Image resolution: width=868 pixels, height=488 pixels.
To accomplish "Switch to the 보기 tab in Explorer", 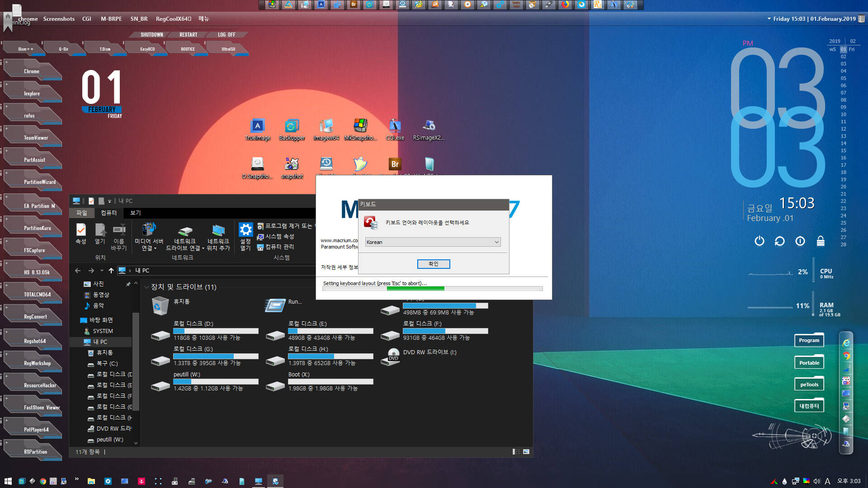I will point(136,213).
